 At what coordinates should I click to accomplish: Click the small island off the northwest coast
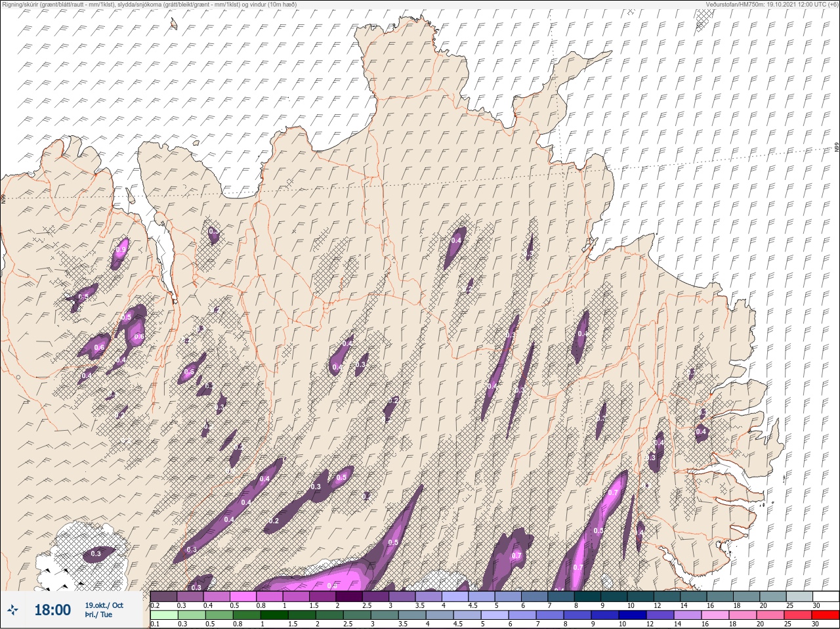pyautogui.click(x=173, y=24)
